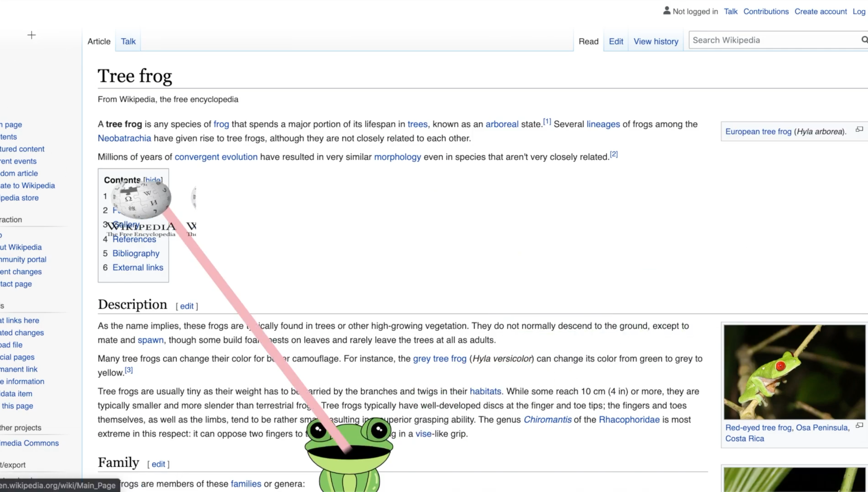Open citation reference number 3
868x492 pixels.
(128, 370)
